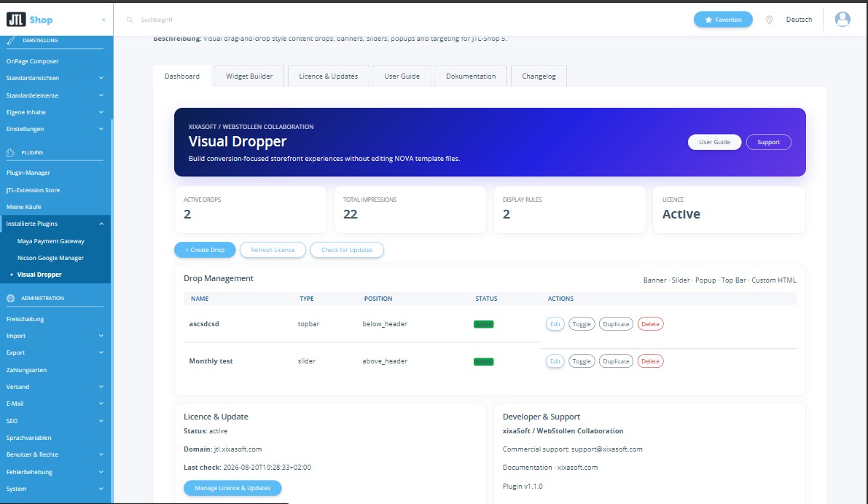Collapse the sidebar with double-arrow icon

coord(103,20)
